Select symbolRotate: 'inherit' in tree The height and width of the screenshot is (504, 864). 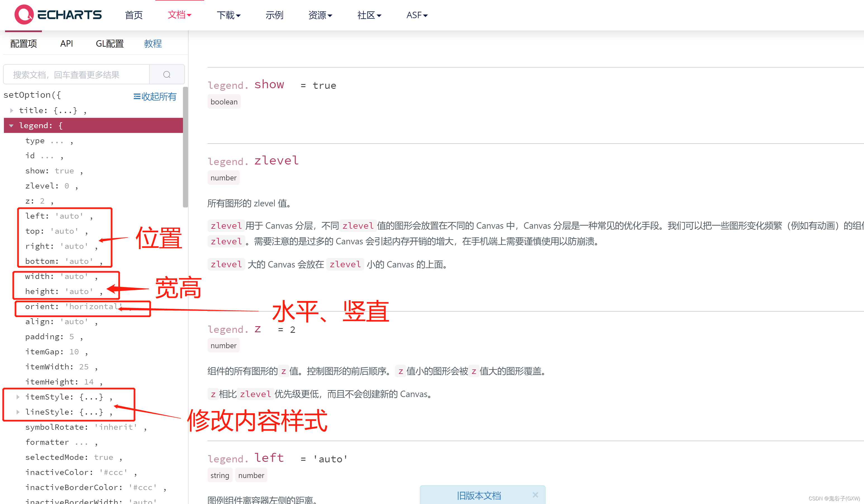86,427
